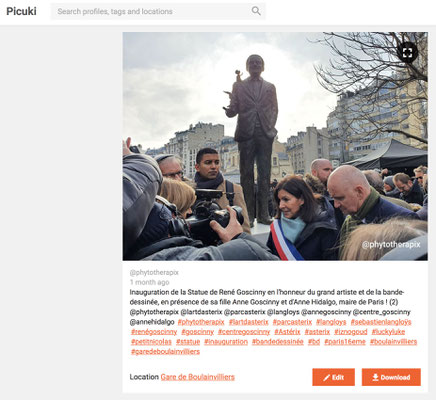Open the Picuki home logo
The width and height of the screenshot is (436, 400).
point(21,11)
